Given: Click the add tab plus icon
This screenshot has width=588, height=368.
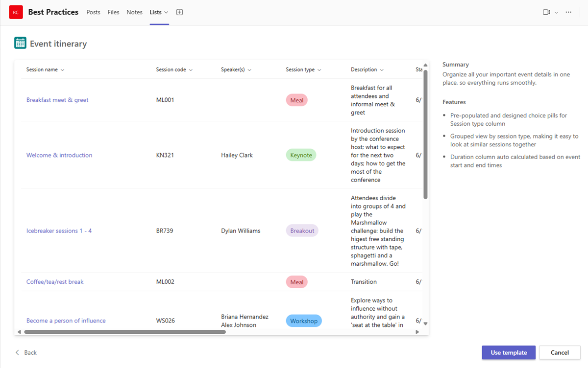Looking at the screenshot, I should (x=179, y=12).
